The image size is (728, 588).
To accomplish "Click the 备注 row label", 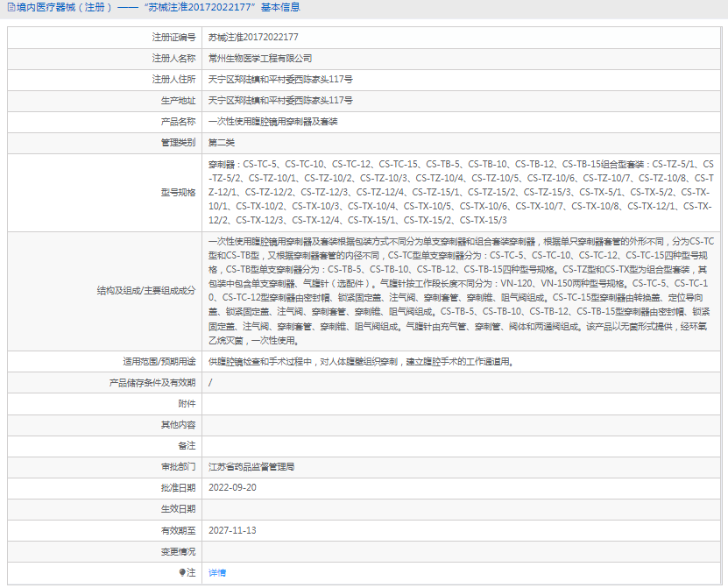I will [187, 446].
